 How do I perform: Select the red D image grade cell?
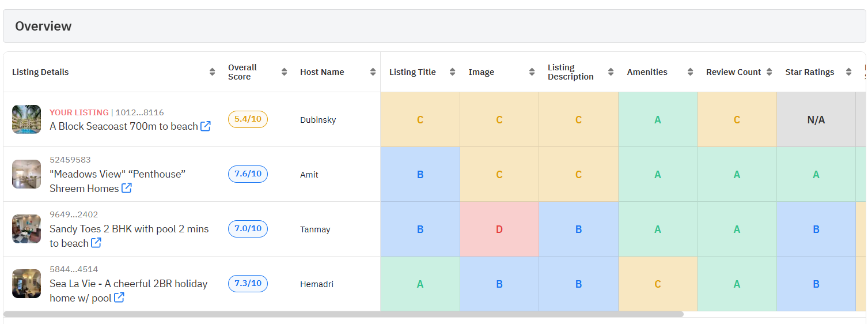[499, 229]
